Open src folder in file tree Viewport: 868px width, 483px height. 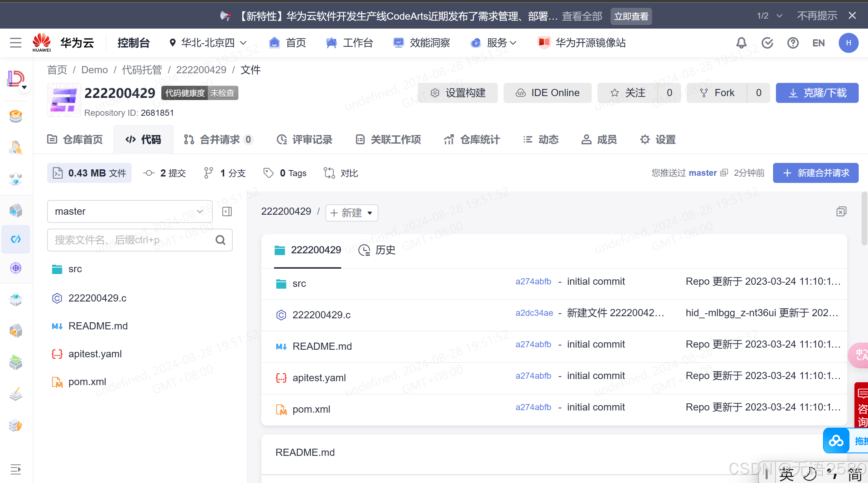(x=75, y=269)
